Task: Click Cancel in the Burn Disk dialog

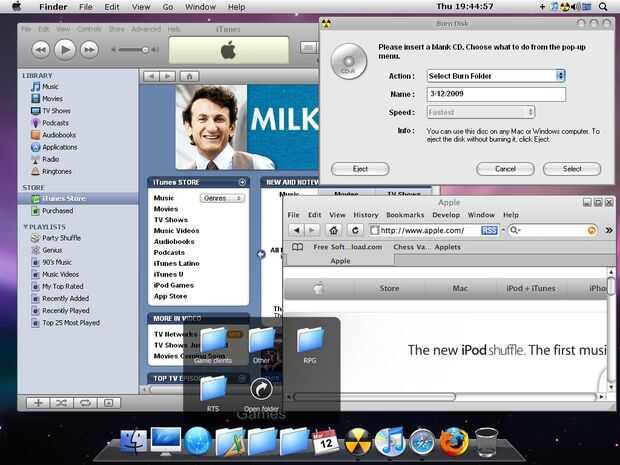Action: (505, 169)
